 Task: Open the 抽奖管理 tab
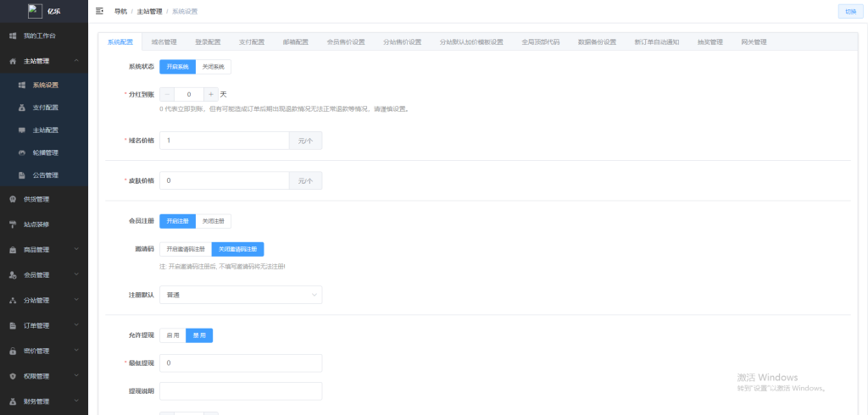(x=710, y=42)
